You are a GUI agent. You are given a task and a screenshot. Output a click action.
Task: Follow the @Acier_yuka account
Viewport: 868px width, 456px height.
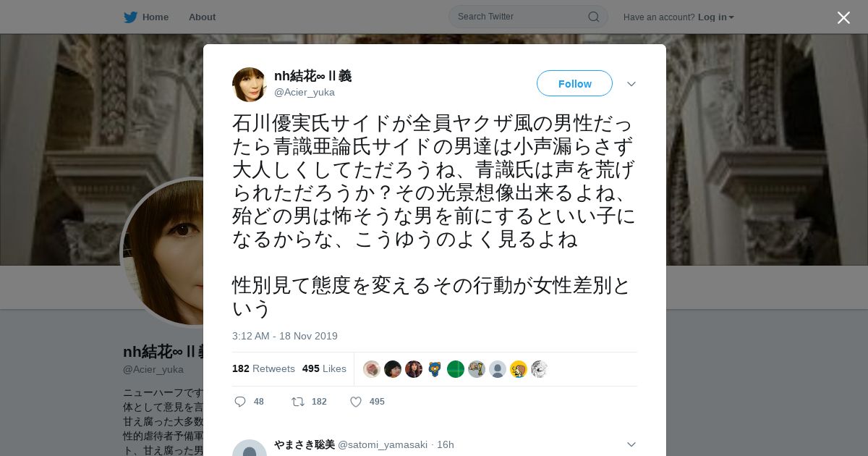[574, 83]
